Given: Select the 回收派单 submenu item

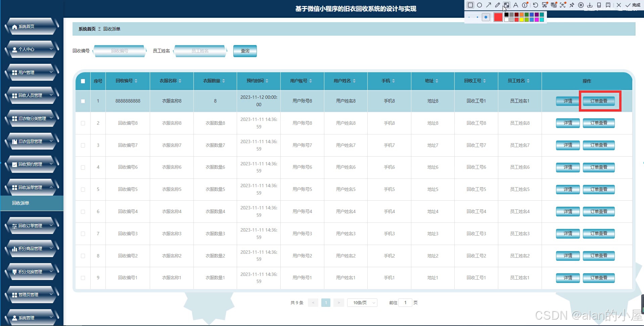Looking at the screenshot, I should click(x=32, y=203).
